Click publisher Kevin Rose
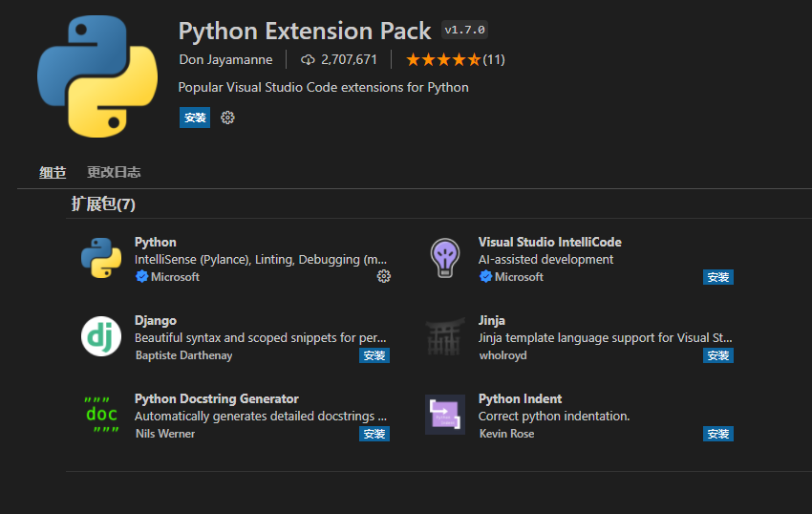Image resolution: width=812 pixels, height=514 pixels. click(x=506, y=434)
